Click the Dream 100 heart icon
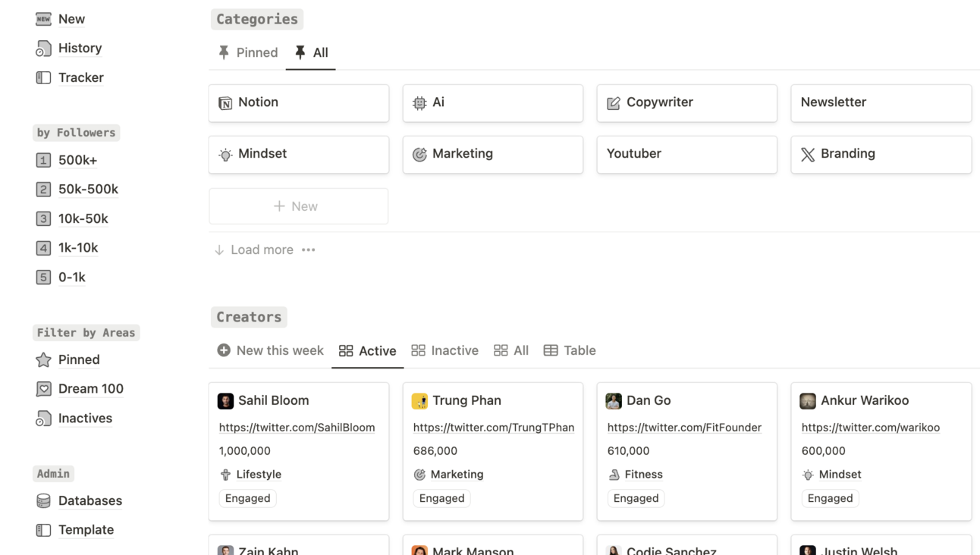980x555 pixels. tap(43, 389)
